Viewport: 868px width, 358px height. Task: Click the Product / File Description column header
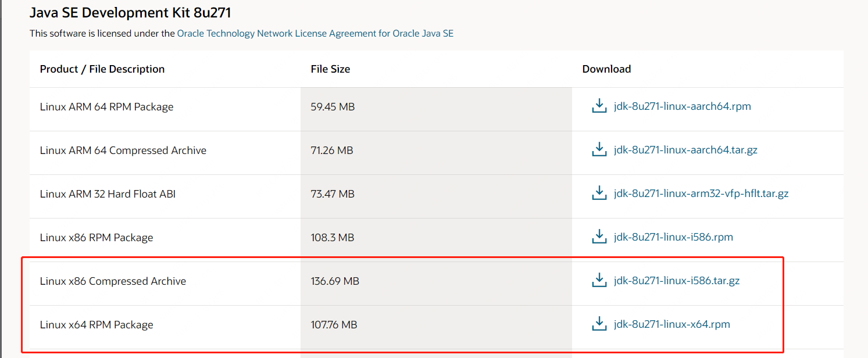[x=102, y=69]
